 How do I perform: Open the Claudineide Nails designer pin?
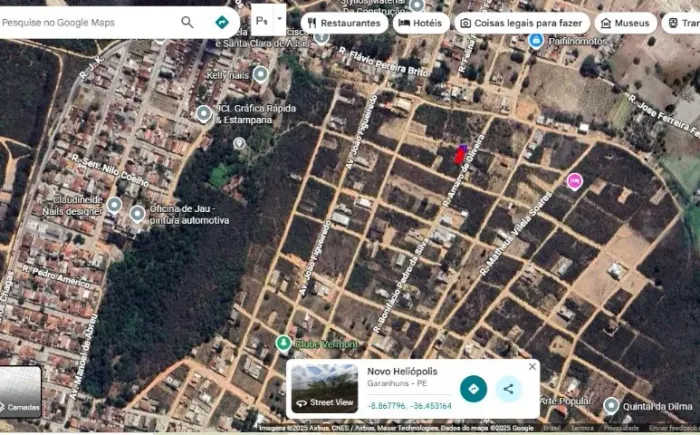point(114,205)
